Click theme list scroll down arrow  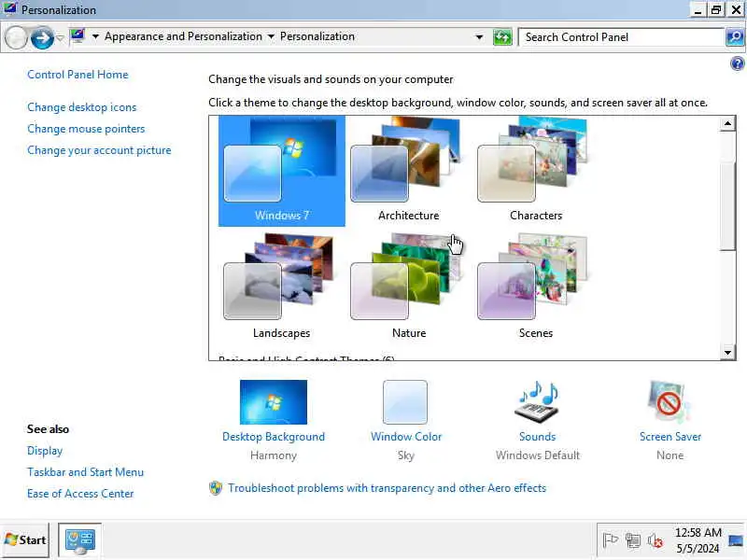pyautogui.click(x=727, y=353)
